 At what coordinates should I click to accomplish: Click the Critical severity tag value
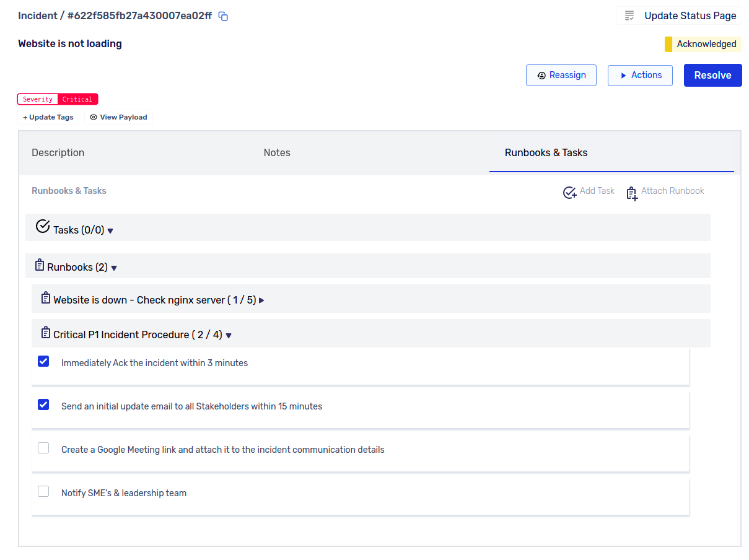pyautogui.click(x=77, y=99)
